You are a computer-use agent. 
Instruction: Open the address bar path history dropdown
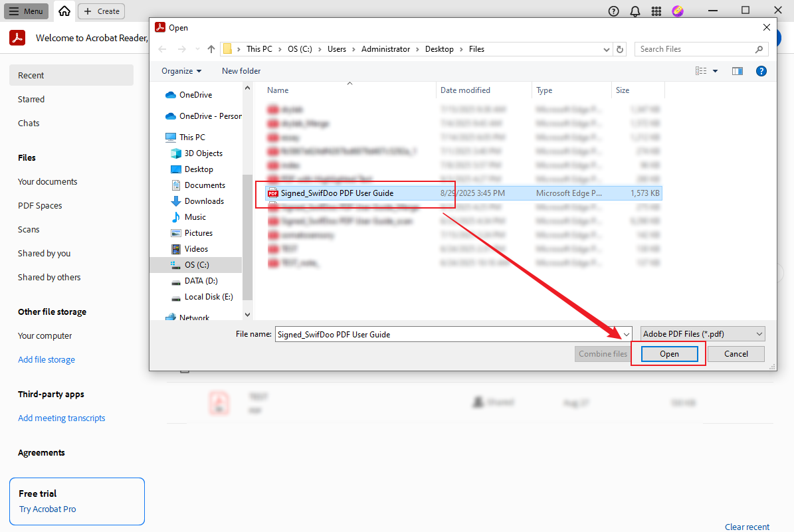tap(607, 49)
